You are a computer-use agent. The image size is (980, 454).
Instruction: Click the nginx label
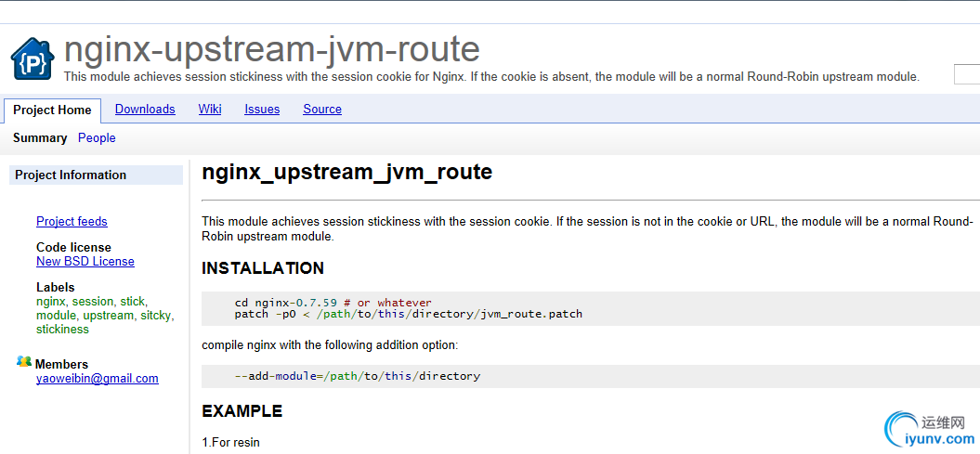click(50, 302)
